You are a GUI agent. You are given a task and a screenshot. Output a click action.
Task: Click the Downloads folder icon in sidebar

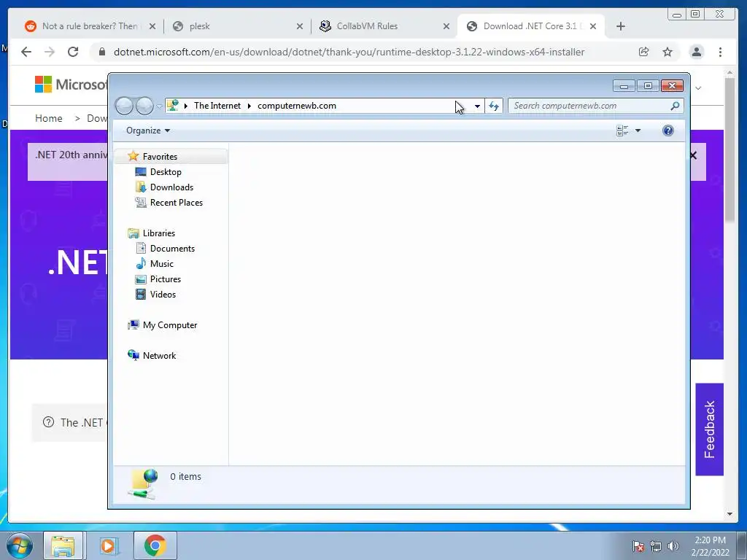[141, 187]
